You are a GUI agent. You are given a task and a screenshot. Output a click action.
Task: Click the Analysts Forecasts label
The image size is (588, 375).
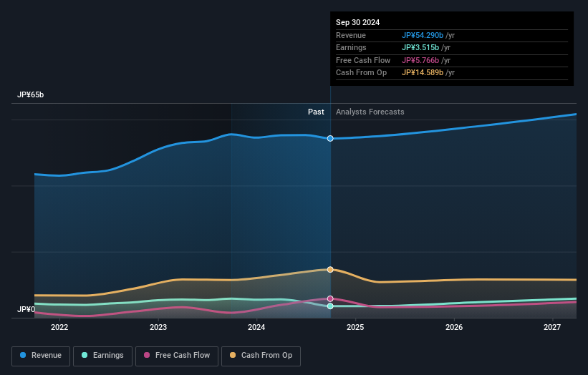pyautogui.click(x=370, y=112)
